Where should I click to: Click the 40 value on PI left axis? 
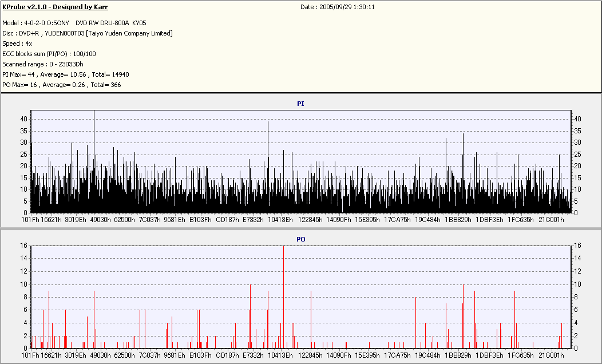click(x=24, y=119)
